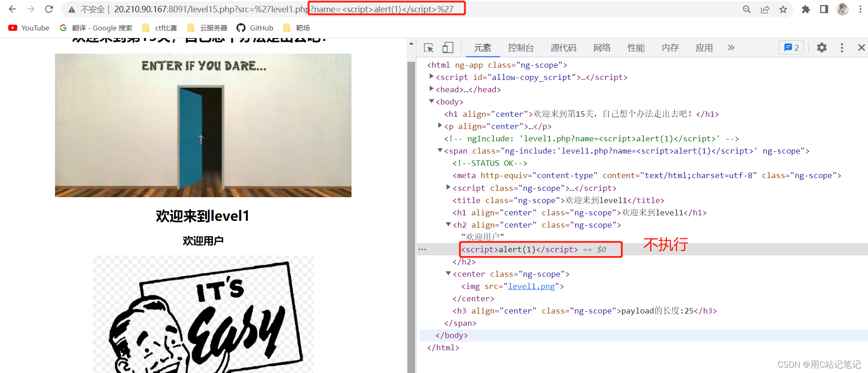Show more DevTools tabs chevron

(731, 47)
